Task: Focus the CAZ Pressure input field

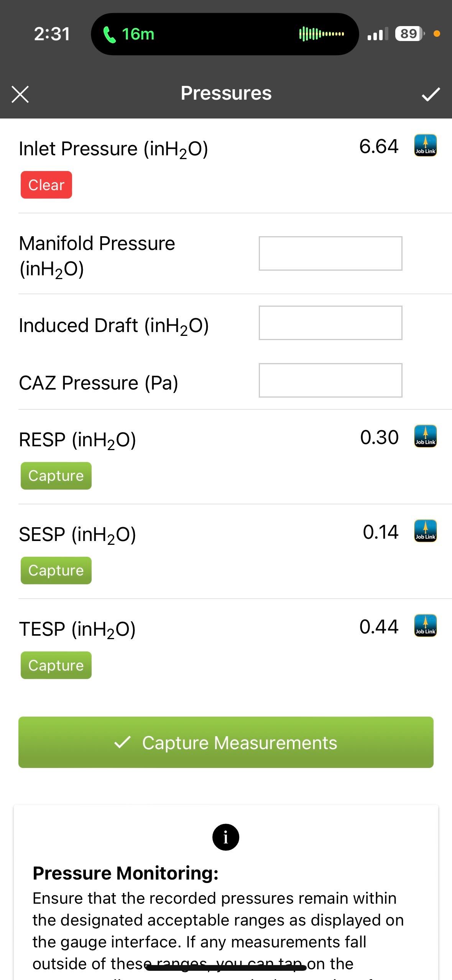Action: tap(330, 380)
